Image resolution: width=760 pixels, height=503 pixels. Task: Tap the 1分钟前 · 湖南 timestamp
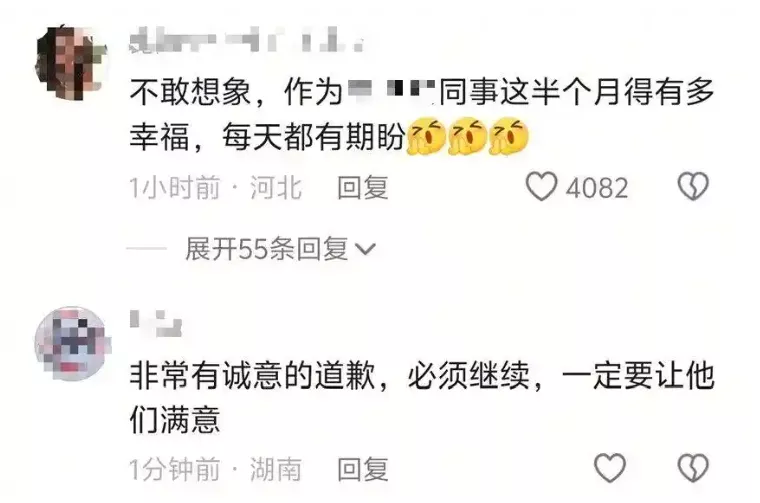coord(216,469)
